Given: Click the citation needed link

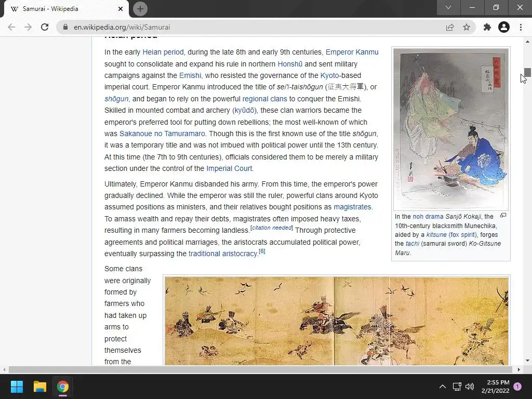Looking at the screenshot, I should [271, 228].
